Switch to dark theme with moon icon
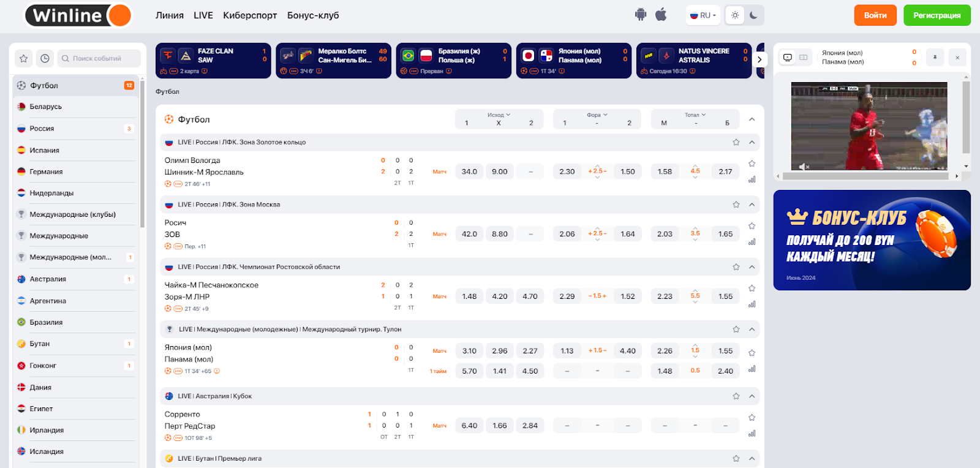The width and height of the screenshot is (980, 468). [754, 15]
